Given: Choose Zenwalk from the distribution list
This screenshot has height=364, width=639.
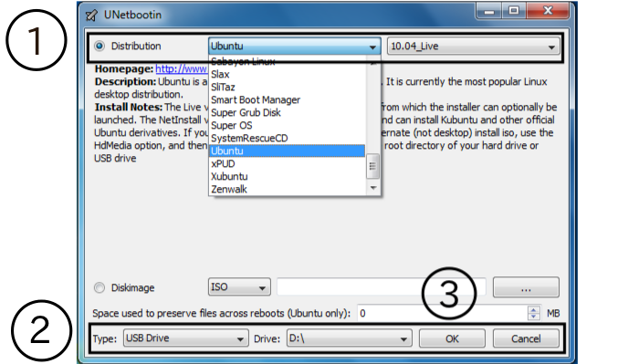Looking at the screenshot, I should [x=229, y=190].
